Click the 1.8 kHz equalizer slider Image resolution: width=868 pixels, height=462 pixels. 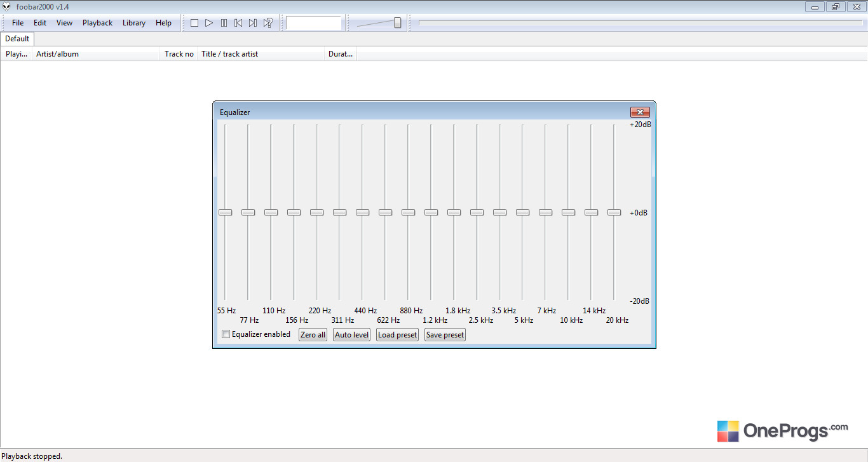coord(454,212)
